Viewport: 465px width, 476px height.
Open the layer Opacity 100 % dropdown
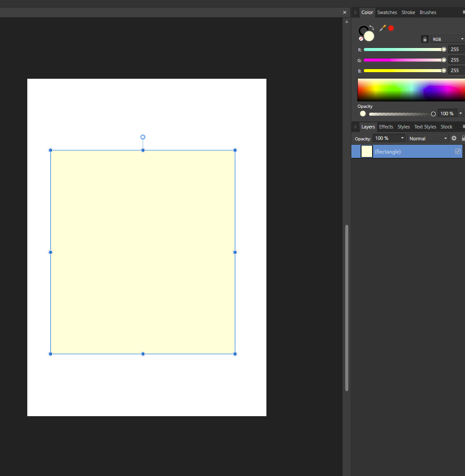pos(389,138)
